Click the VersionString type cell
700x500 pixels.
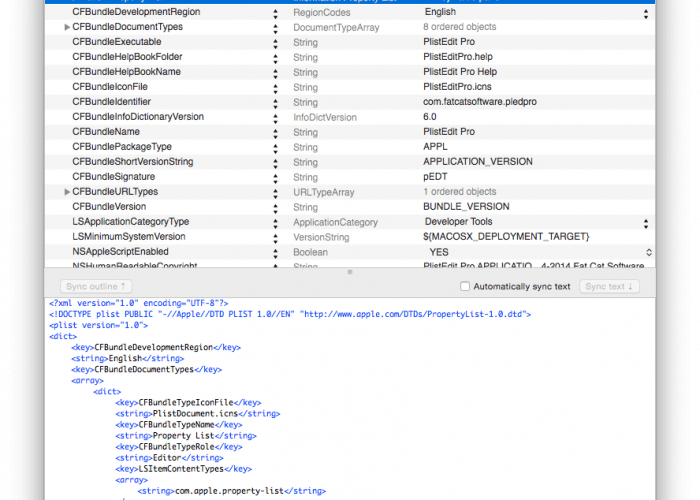coord(321,237)
